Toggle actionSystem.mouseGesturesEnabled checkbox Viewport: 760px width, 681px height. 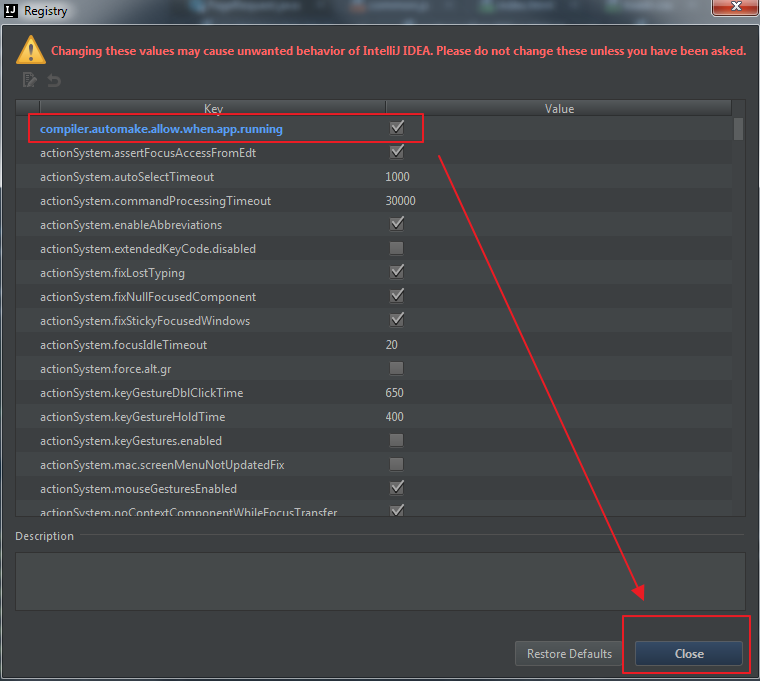[x=397, y=488]
